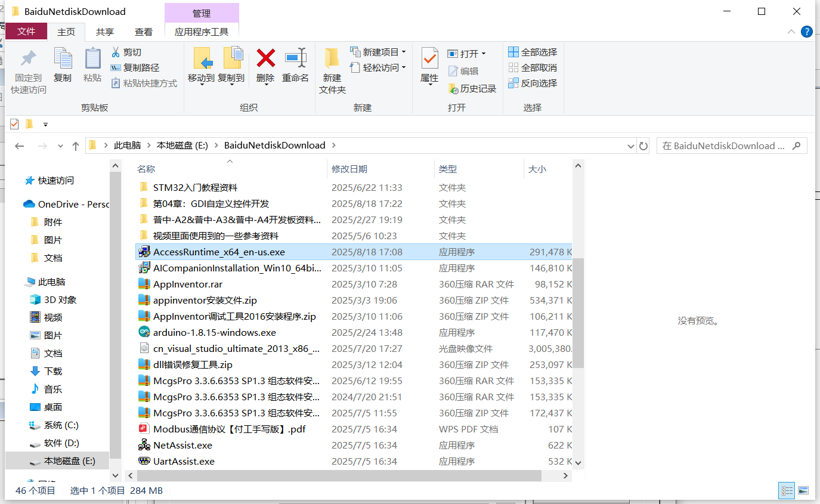Viewport: 820px width, 504px height.
Task: Open the blue help question-mark icon
Action: pos(806,32)
